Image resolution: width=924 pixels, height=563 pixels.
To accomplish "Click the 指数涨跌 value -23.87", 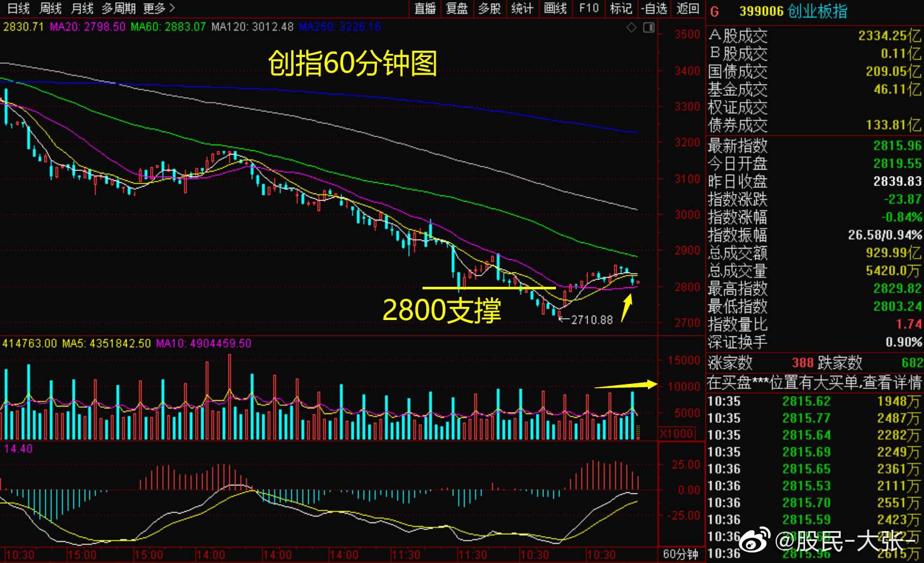I will tap(902, 199).
